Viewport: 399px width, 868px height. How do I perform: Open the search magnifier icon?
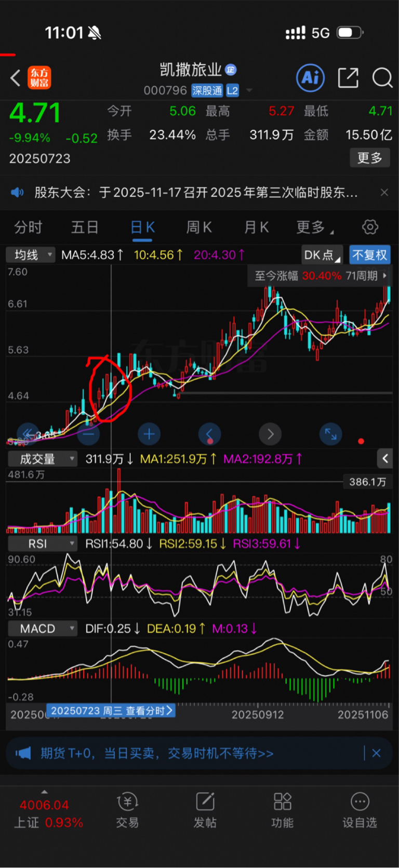click(382, 78)
